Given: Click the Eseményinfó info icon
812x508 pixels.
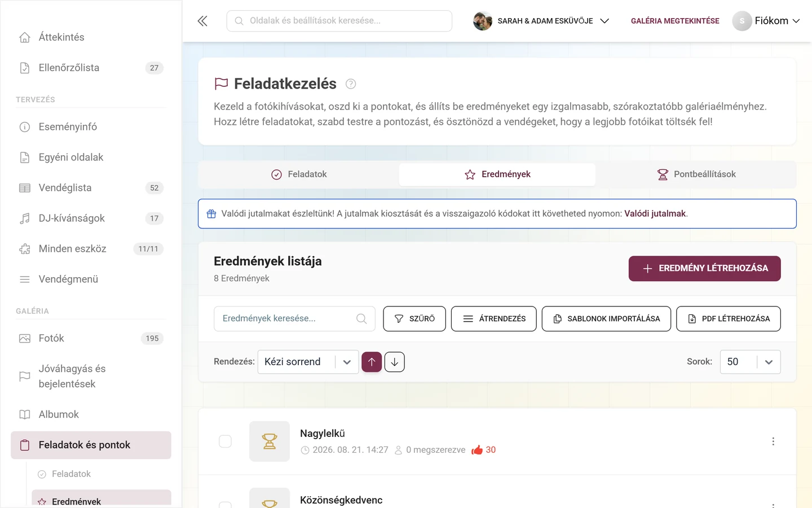Looking at the screenshot, I should click(x=25, y=127).
